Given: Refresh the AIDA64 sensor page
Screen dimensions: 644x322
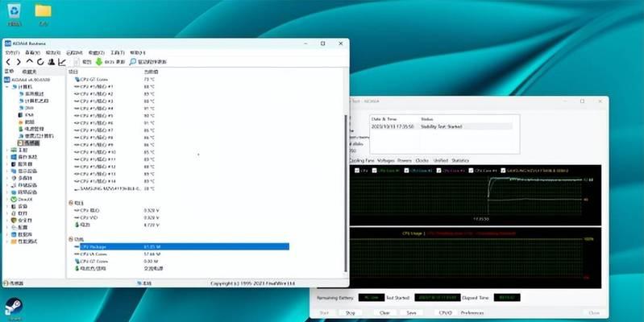Looking at the screenshot, I should (40, 62).
